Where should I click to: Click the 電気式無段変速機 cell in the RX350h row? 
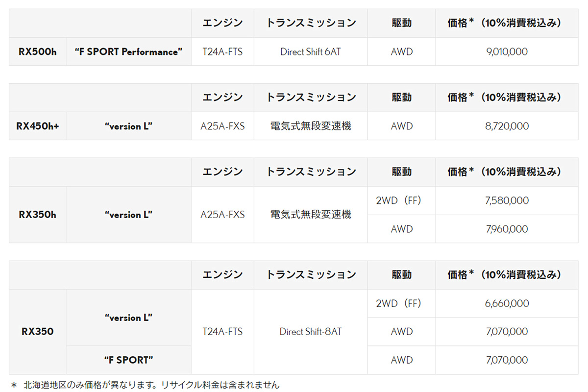(310, 215)
